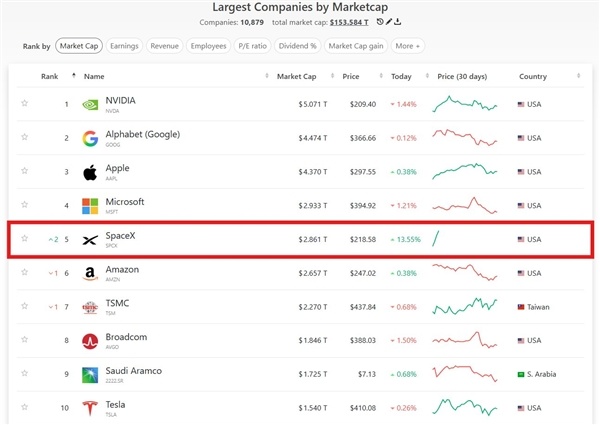
Task: Click the Amazon price $247.02
Action: click(x=363, y=273)
